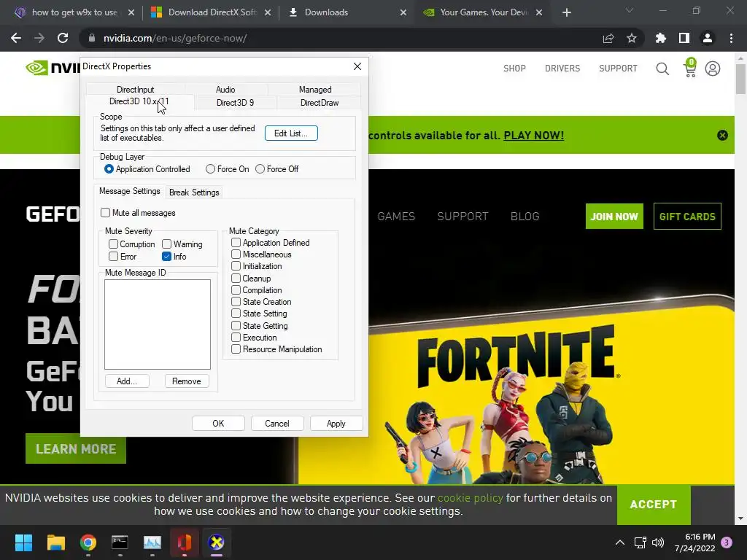This screenshot has height=560, width=747.
Task: Click Cancel in DirectX Properties
Action: pos(276,424)
